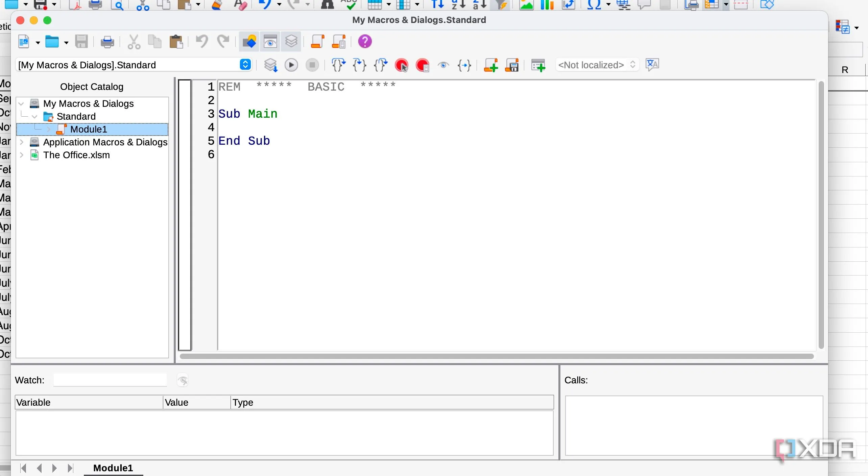Click the Variable column header
The height and width of the screenshot is (476, 868).
pyautogui.click(x=89, y=402)
